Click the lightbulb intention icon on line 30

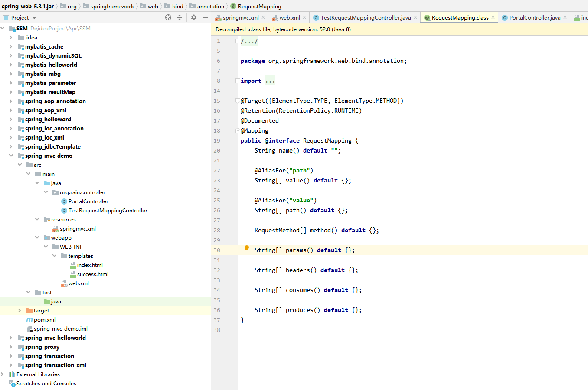click(247, 249)
